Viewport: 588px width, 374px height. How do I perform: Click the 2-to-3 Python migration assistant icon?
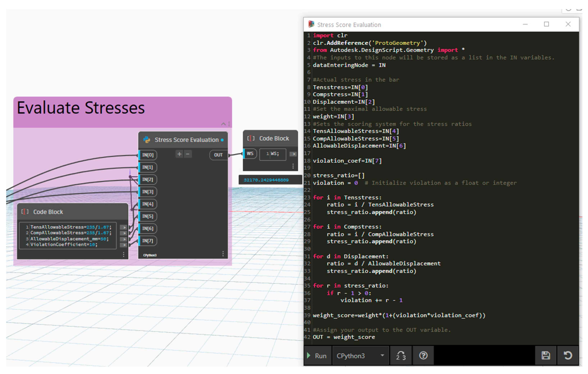coord(401,356)
